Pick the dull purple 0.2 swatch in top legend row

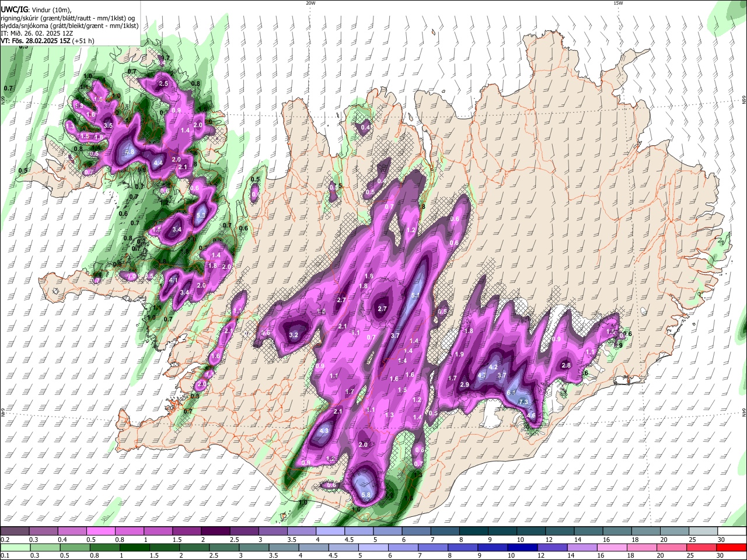point(15,531)
